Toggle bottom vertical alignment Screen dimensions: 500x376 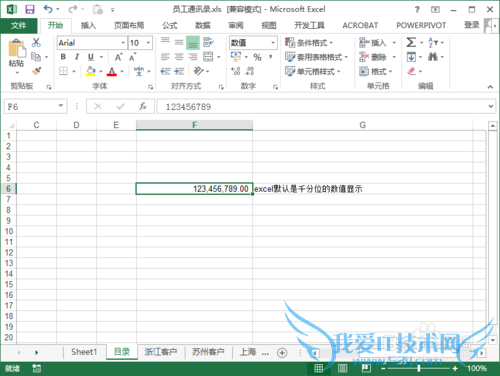193,43
